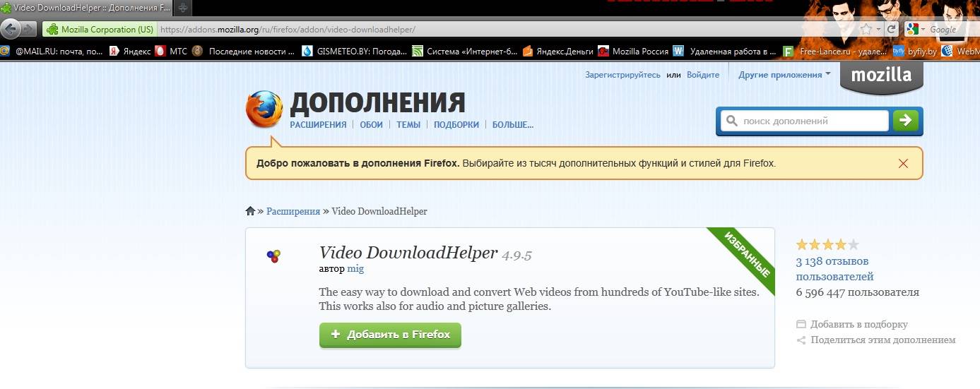Image resolution: width=980 pixels, height=389 pixels.
Task: Open the URL history dropdown arrow
Action: pos(878,30)
